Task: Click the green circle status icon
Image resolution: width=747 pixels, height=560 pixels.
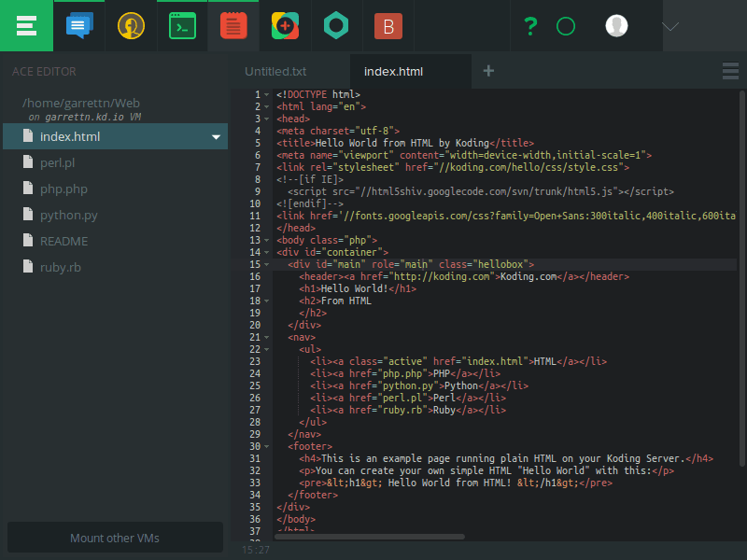Action: click(566, 26)
